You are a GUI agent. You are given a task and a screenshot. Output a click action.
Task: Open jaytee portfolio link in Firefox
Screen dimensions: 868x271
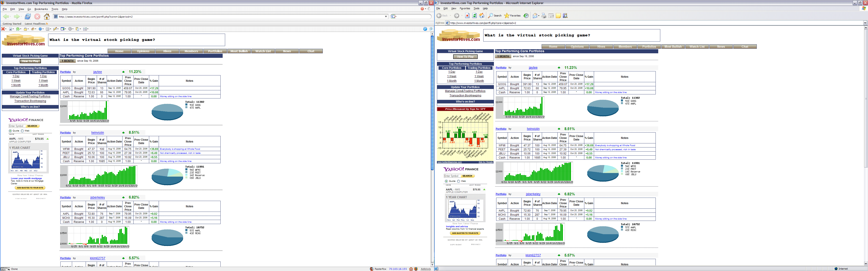(65, 72)
